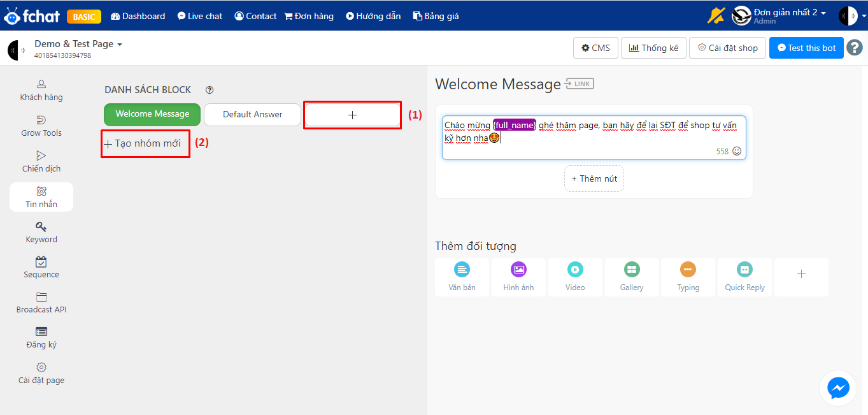Open the Live chat menu
Viewport: 868px width, 415px height.
(x=200, y=16)
